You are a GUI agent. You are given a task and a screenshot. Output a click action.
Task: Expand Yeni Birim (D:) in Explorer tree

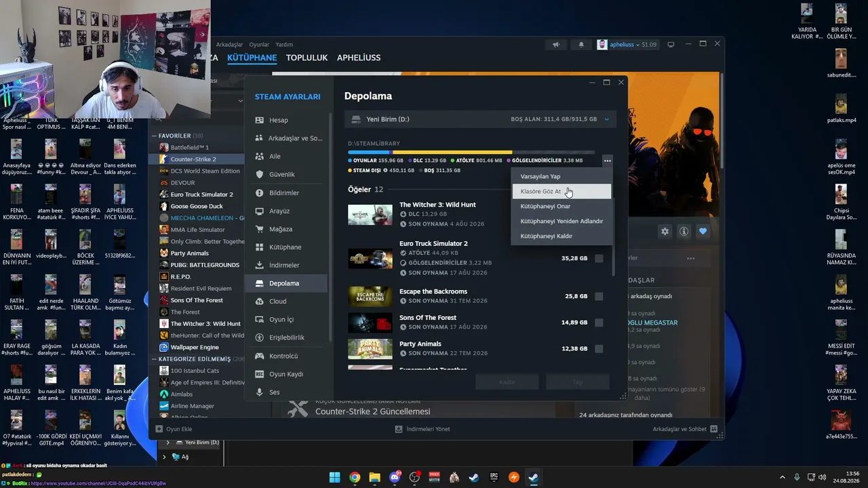click(x=167, y=443)
